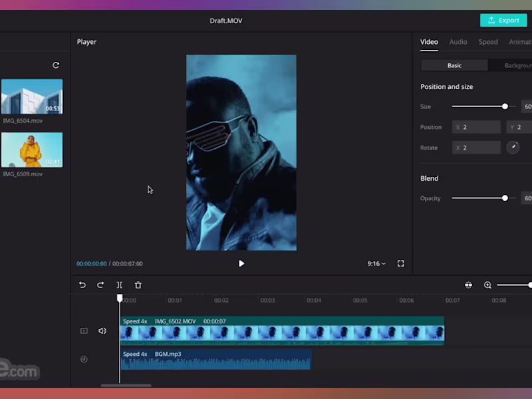Click the undo arrow in timeline toolbar
Viewport: 532px width, 399px height.
click(82, 285)
